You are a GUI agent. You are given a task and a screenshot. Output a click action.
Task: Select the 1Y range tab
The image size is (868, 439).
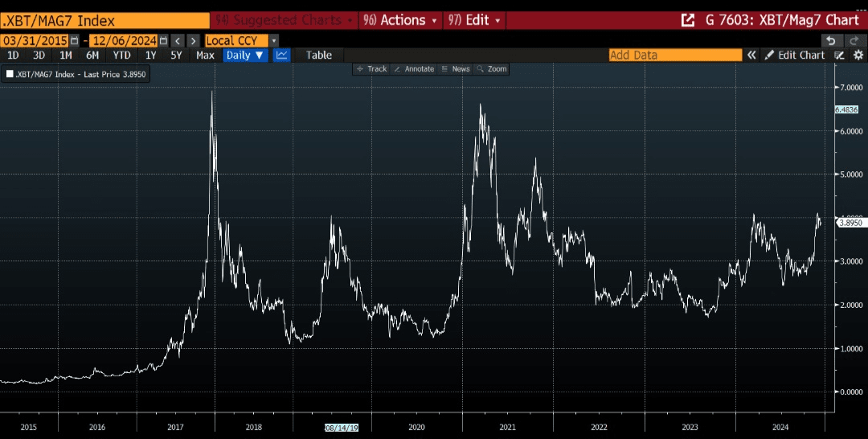(150, 55)
